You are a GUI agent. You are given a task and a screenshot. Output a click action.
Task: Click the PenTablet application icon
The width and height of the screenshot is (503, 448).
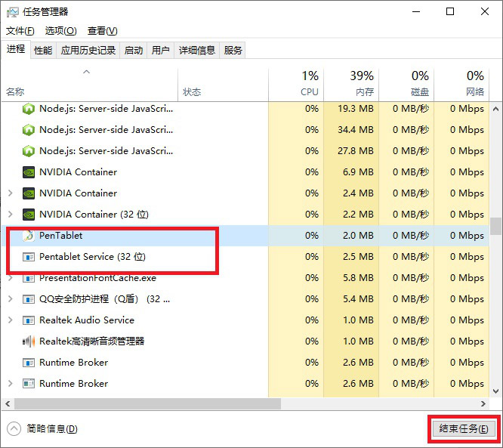(29, 236)
